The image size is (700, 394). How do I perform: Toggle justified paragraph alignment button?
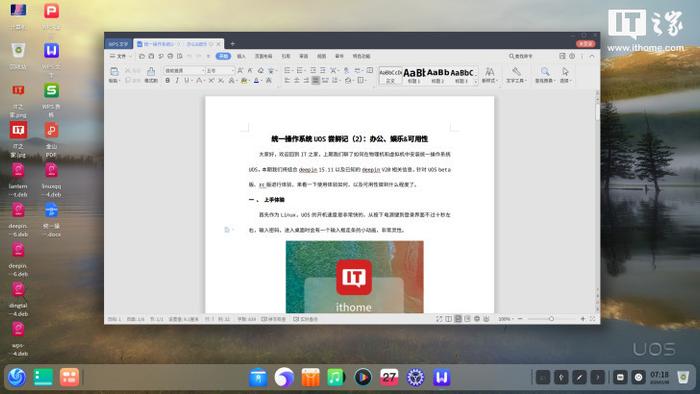316,80
